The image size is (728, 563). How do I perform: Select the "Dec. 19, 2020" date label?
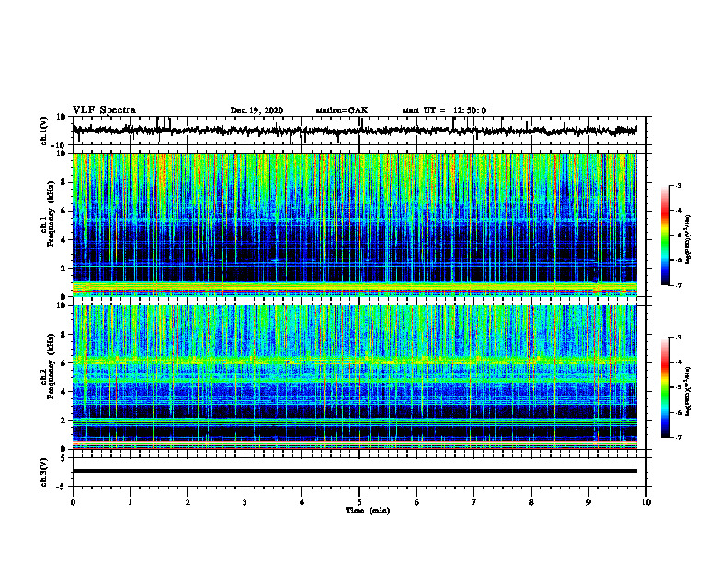256,110
